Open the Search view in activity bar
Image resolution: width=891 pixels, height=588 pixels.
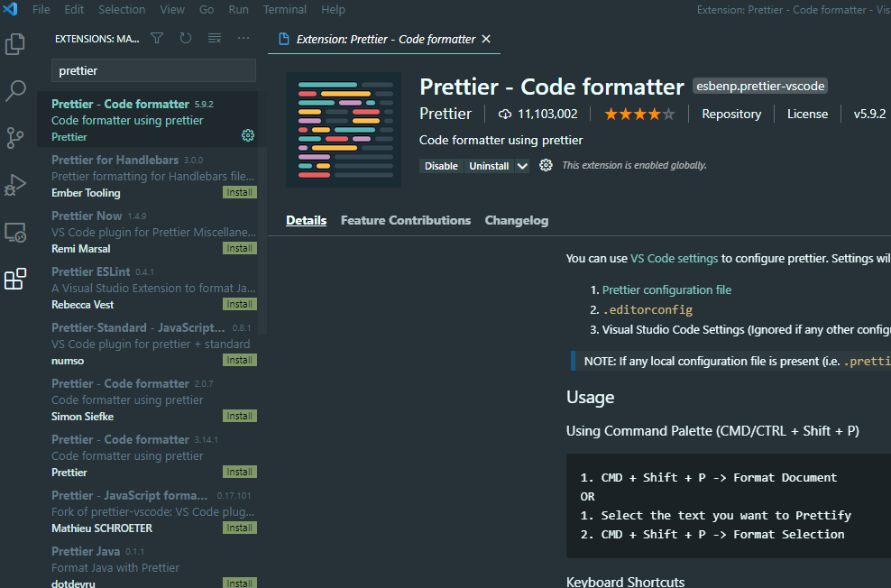(x=15, y=90)
